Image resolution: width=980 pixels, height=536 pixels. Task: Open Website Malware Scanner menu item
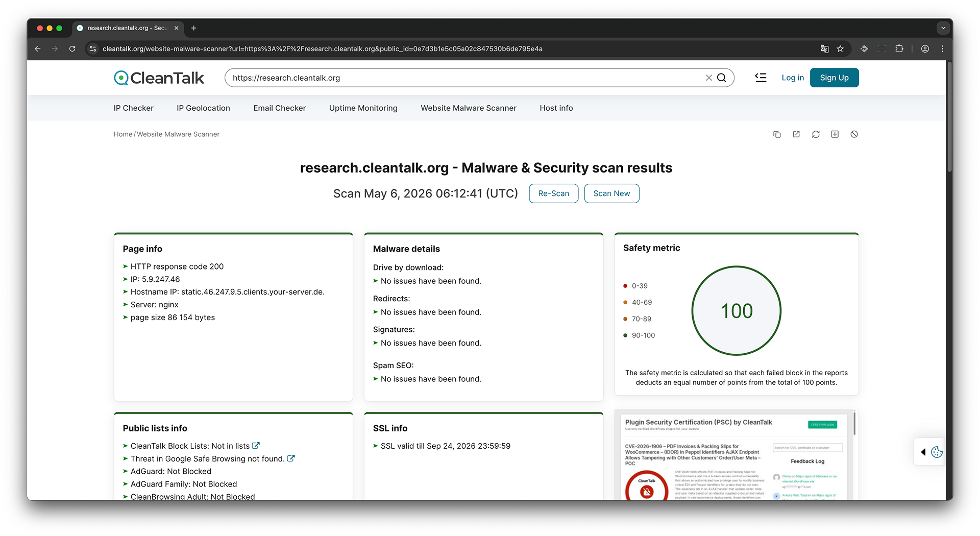(469, 108)
